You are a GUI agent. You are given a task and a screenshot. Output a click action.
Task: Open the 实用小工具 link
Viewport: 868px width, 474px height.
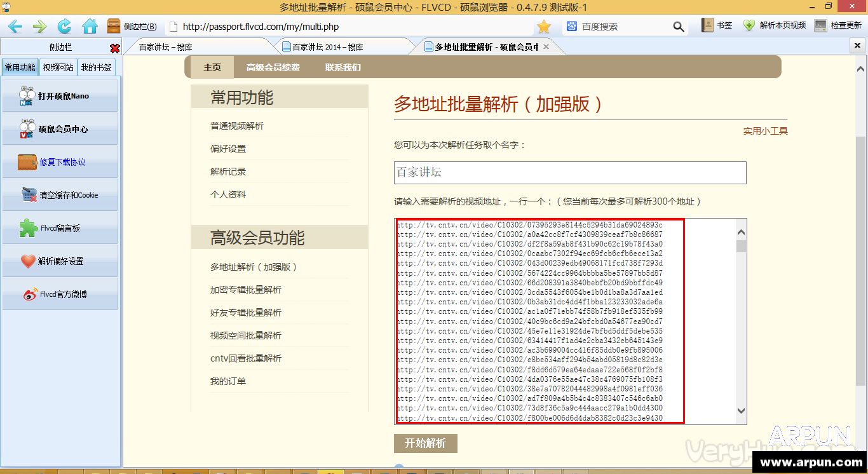pos(765,131)
